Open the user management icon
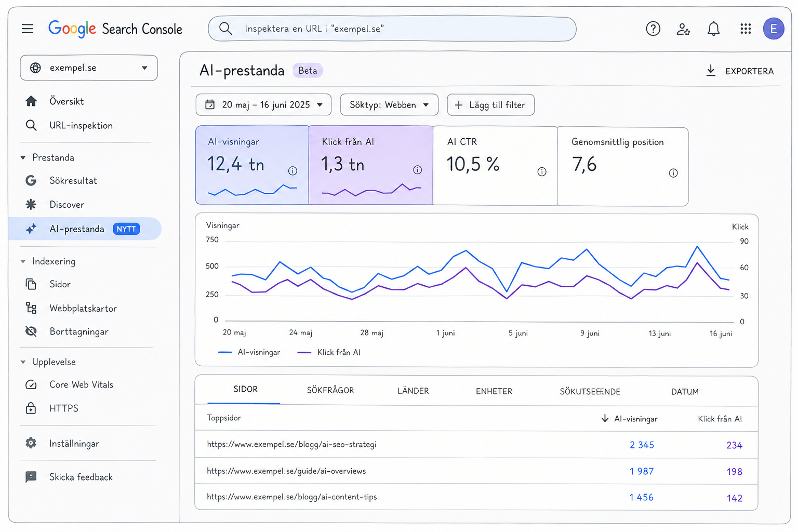The width and height of the screenshot is (798, 532). point(683,29)
